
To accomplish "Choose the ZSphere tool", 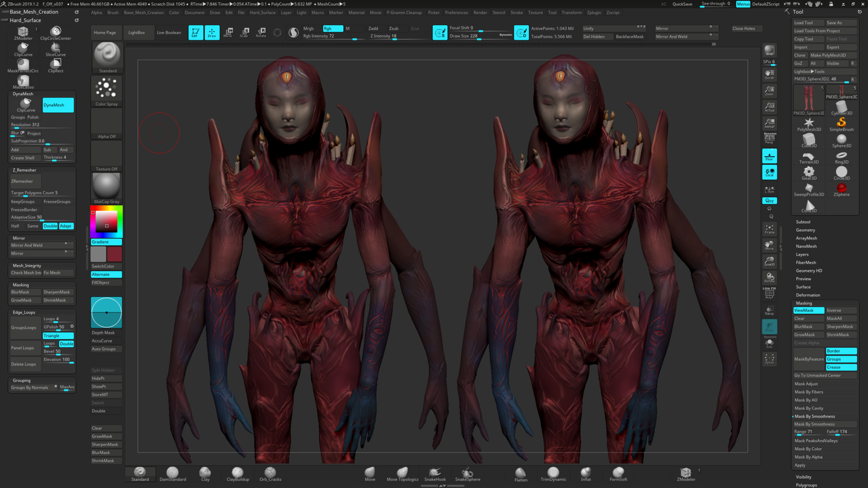I will (841, 190).
